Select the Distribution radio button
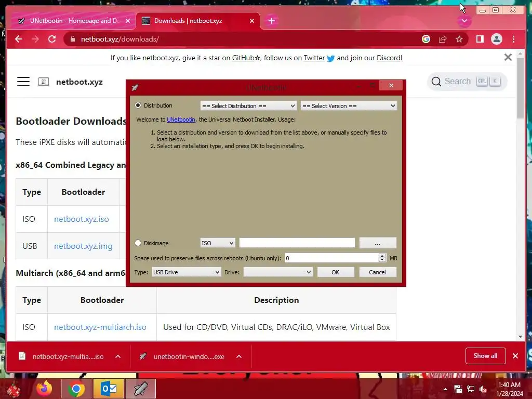The width and height of the screenshot is (532, 399). click(138, 105)
